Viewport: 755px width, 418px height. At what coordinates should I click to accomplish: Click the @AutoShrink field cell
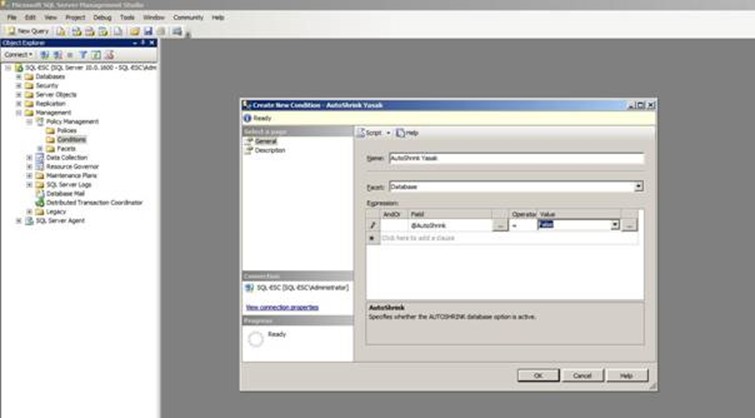pos(450,225)
